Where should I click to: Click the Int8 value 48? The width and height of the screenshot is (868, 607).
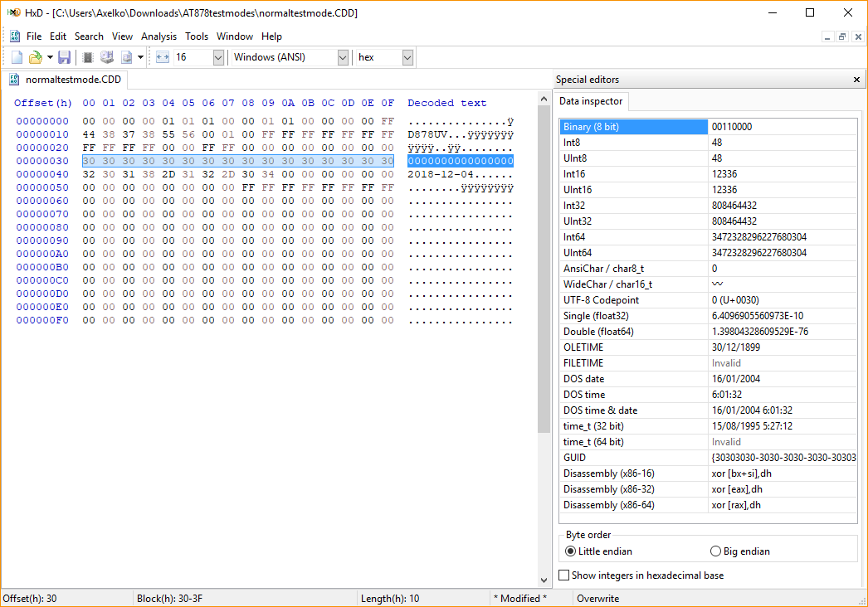[x=717, y=143]
